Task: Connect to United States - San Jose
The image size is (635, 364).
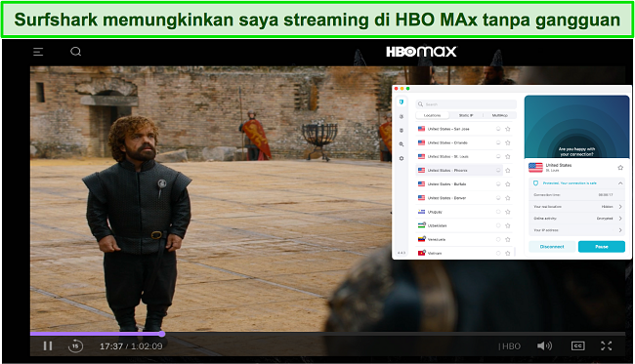Action: tap(459, 129)
